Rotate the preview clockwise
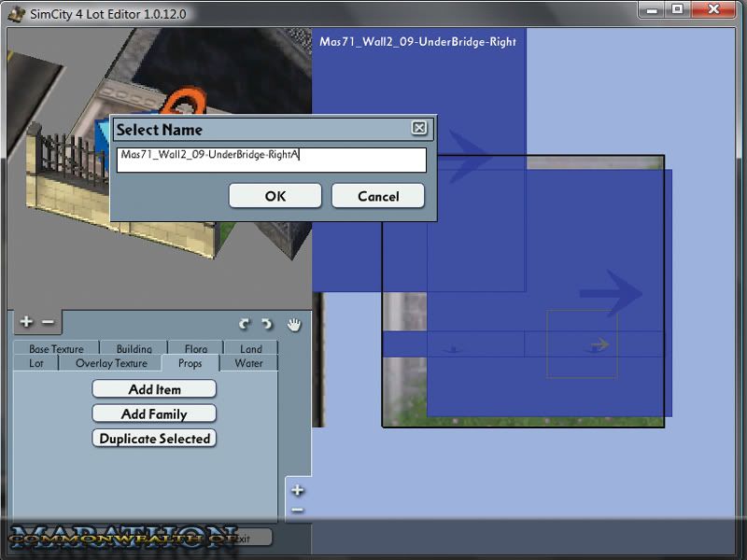Image resolution: width=747 pixels, height=560 pixels. 267,324
